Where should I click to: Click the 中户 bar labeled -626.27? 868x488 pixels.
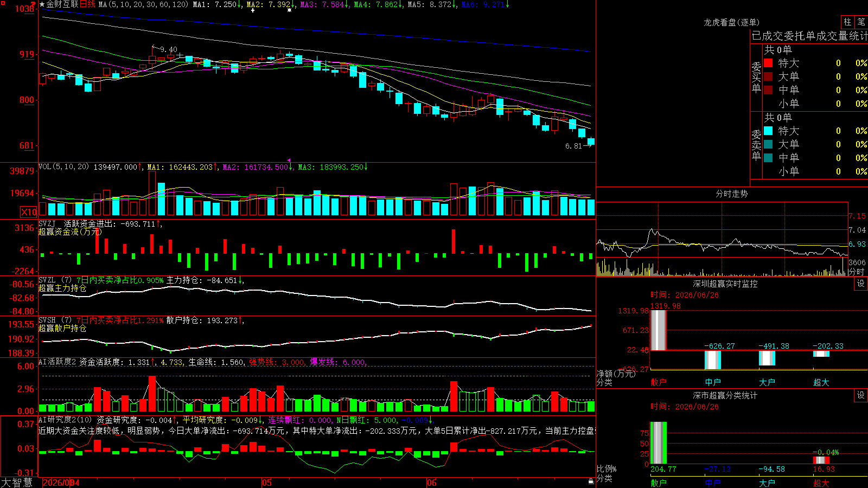coord(713,360)
